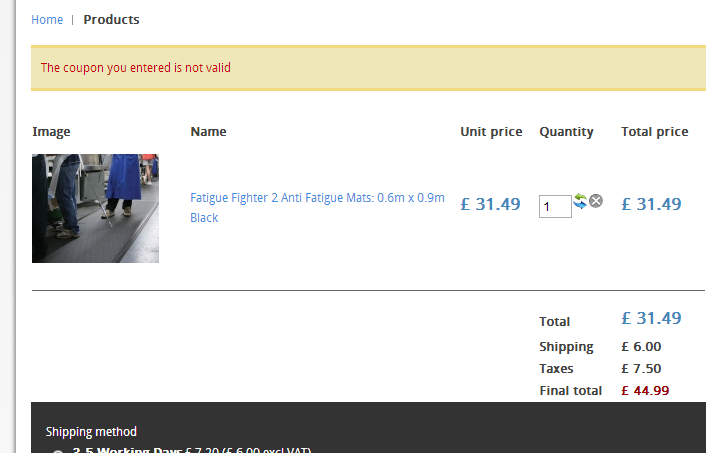Click the Shipping cost £ 6.00 amount
This screenshot has width=719, height=453.
[641, 347]
